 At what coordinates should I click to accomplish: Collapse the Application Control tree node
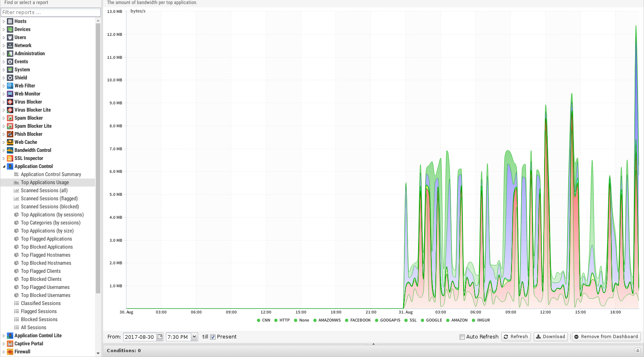point(4,166)
